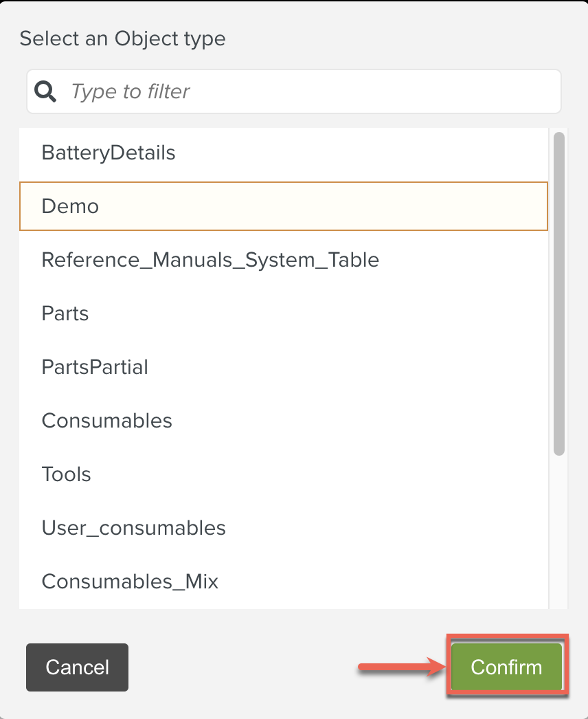Choose the highlighted Demo object type
Screen dimensions: 588x719
coord(70,206)
